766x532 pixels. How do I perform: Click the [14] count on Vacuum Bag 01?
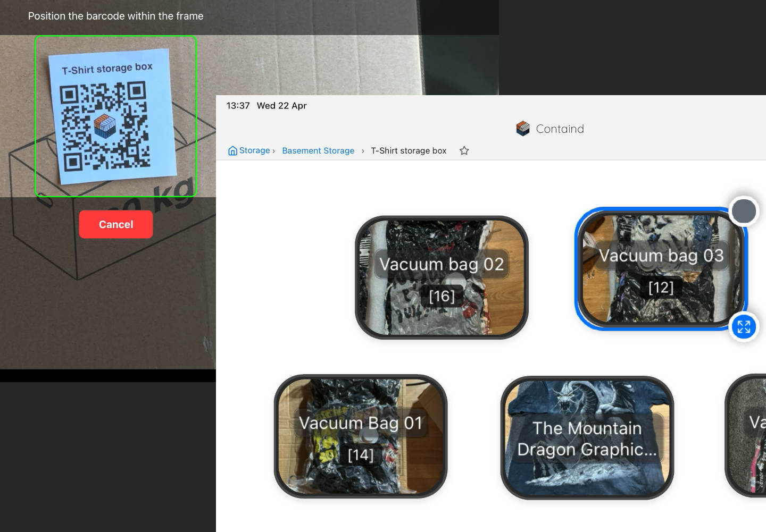pyautogui.click(x=361, y=455)
